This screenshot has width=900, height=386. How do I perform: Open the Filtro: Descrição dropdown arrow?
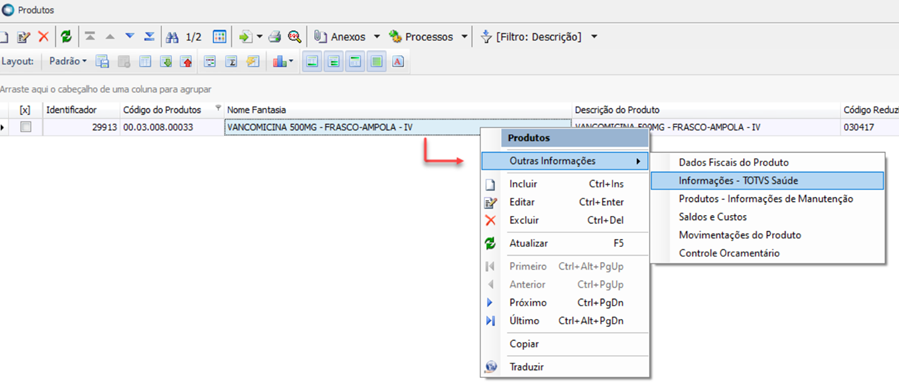coord(594,37)
